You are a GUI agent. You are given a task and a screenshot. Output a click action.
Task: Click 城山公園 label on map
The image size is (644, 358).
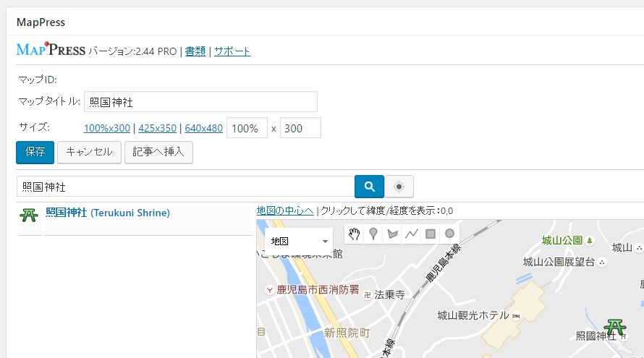coord(562,240)
